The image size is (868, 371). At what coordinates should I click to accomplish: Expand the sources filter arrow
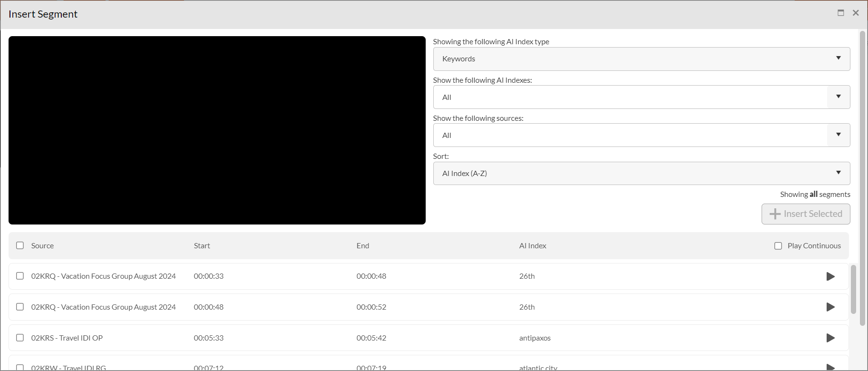tap(839, 135)
